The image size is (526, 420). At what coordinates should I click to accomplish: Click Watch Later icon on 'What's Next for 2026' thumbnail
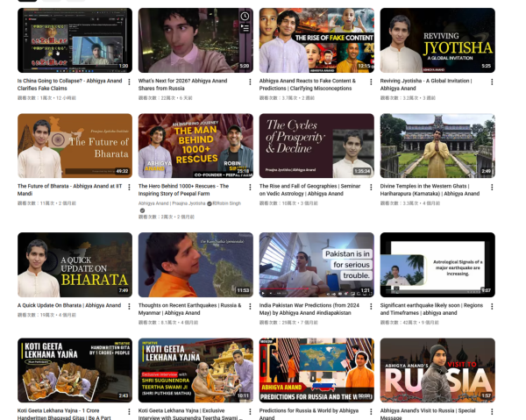click(245, 17)
